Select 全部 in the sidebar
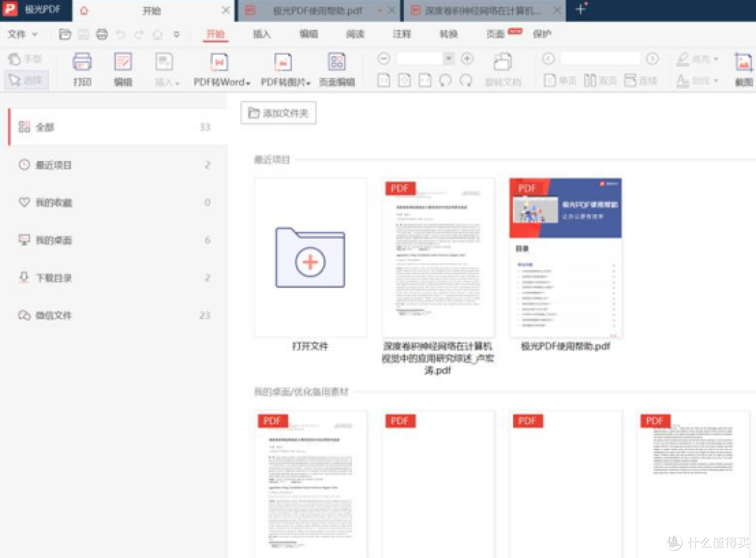Image resolution: width=756 pixels, height=558 pixels. pos(118,127)
